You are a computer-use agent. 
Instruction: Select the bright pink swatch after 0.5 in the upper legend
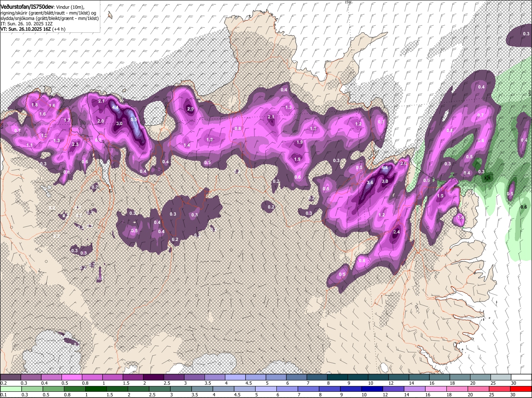(71, 377)
